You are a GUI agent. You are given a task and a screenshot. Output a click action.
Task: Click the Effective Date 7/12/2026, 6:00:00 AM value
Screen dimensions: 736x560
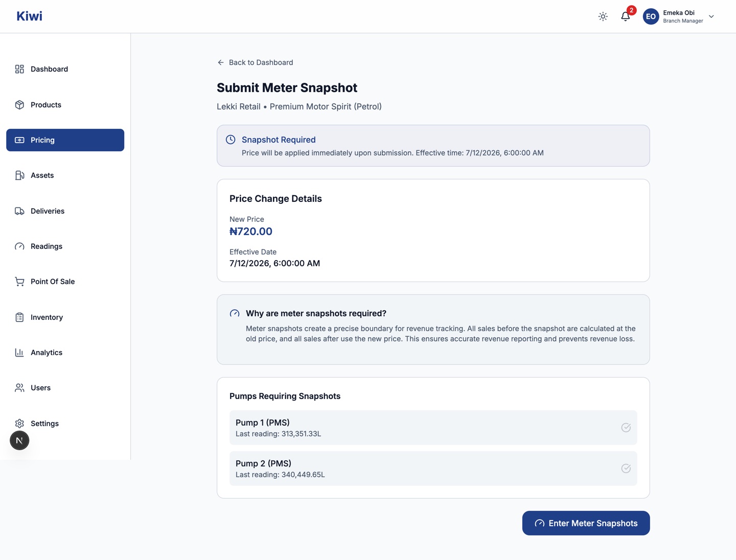[x=274, y=263]
